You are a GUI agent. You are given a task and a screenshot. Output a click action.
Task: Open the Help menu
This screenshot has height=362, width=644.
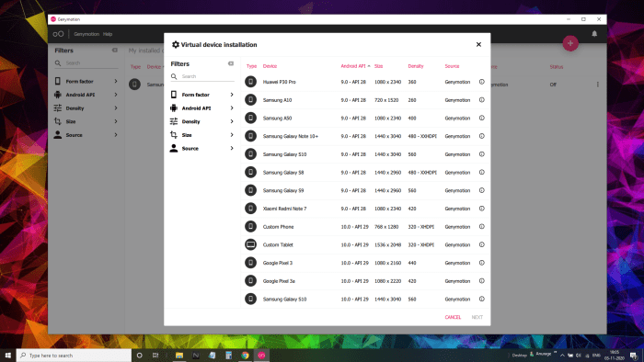(x=108, y=34)
